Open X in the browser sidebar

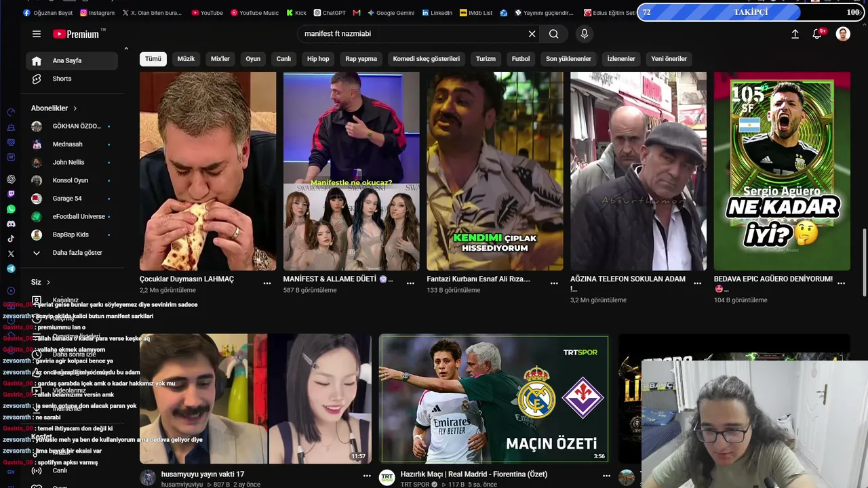11,253
